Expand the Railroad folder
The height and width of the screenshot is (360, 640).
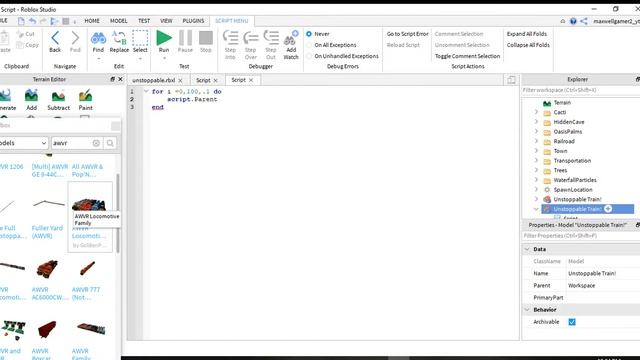pos(536,141)
